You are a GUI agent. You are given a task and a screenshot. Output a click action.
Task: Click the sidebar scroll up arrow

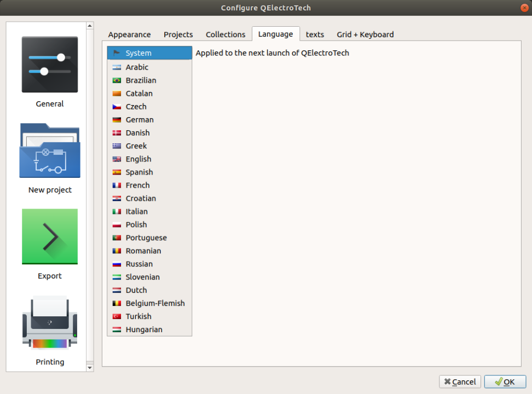(x=90, y=26)
